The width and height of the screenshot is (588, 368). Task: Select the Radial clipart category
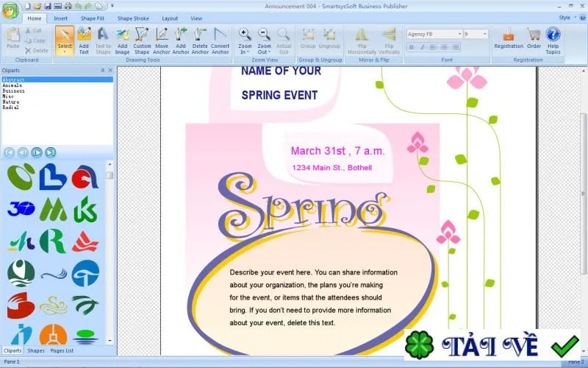coord(57,107)
